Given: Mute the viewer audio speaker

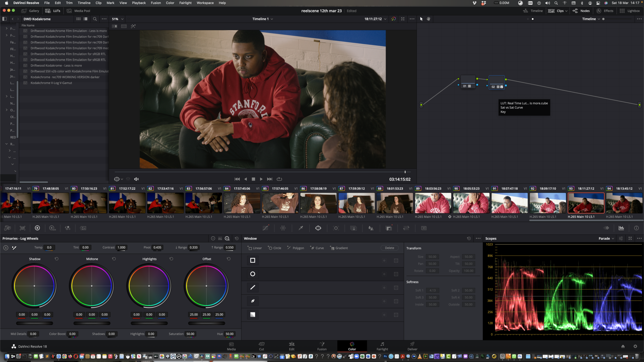Looking at the screenshot, I should (x=136, y=179).
